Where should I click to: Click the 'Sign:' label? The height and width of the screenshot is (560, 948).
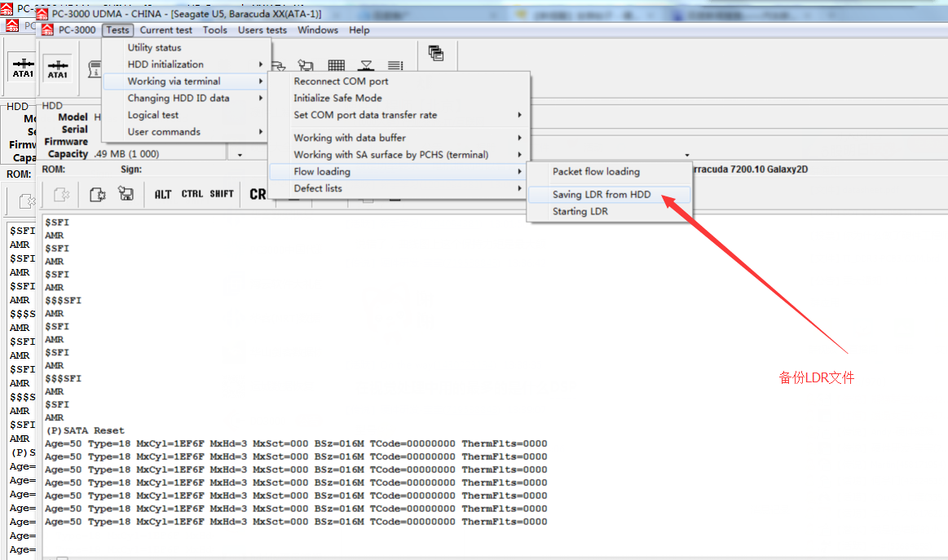pyautogui.click(x=130, y=170)
